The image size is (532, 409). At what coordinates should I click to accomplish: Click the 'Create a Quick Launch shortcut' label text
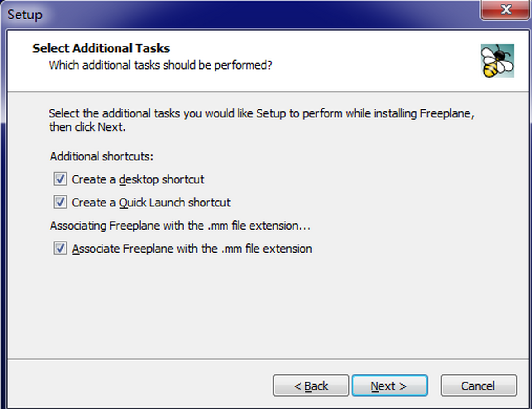(x=151, y=203)
